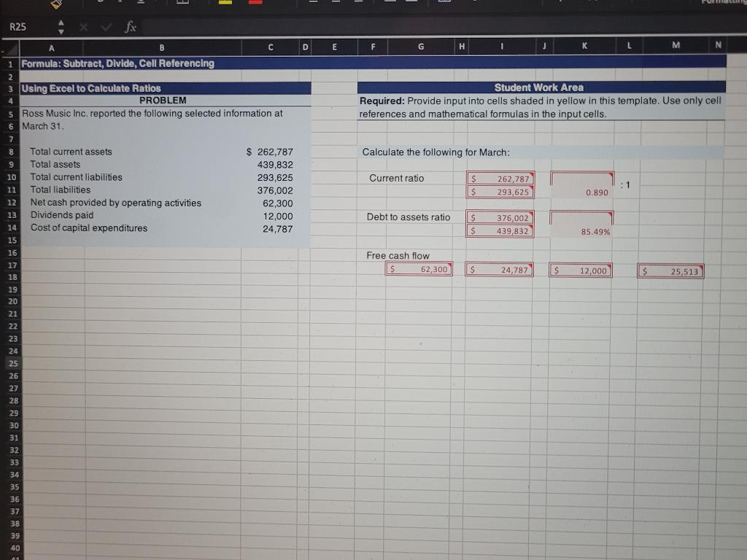Viewport: 747px width, 560px height.
Task: Select the highlighted row 25 header
Action: pos(13,363)
